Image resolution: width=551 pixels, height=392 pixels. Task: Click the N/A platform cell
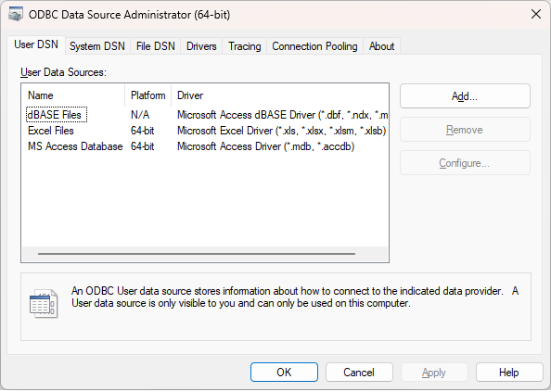coord(140,115)
